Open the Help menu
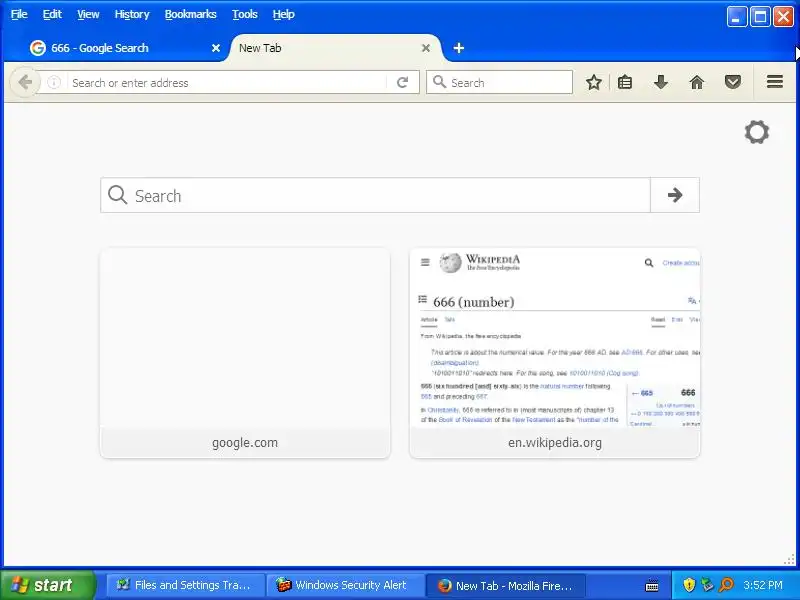The height and width of the screenshot is (600, 800). click(283, 14)
